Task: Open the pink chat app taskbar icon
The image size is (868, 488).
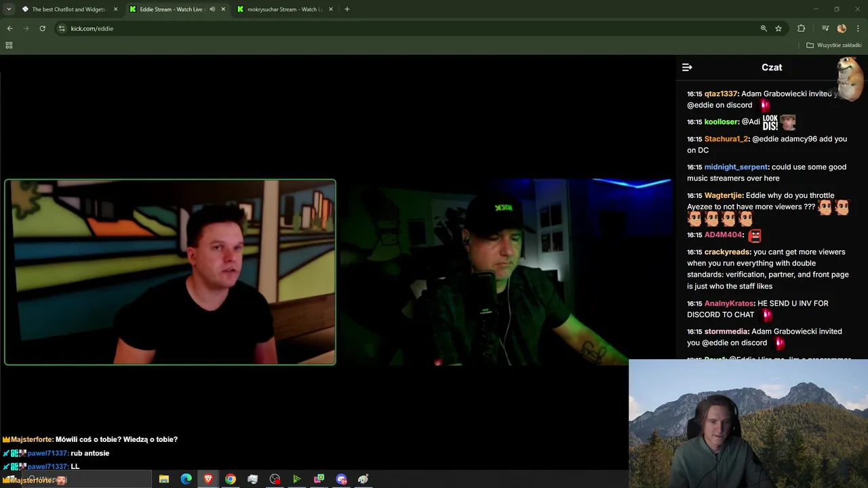Action: coord(319,479)
